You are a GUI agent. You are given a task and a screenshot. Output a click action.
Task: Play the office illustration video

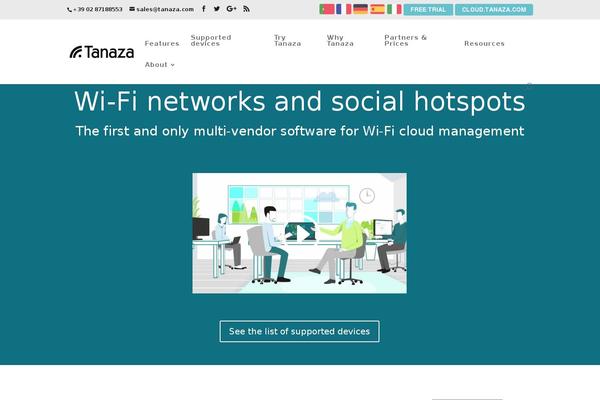(300, 233)
